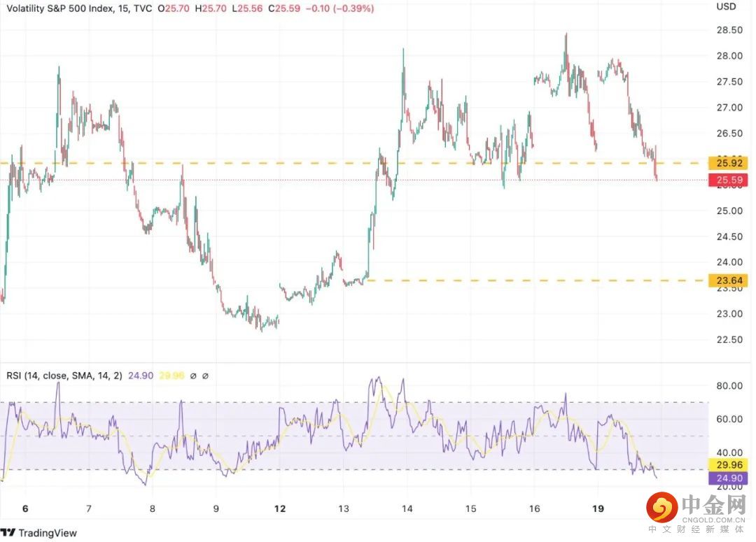This screenshot has height=542, width=756.
Task: Click the 28.00 price axis tick
Action: [x=729, y=56]
